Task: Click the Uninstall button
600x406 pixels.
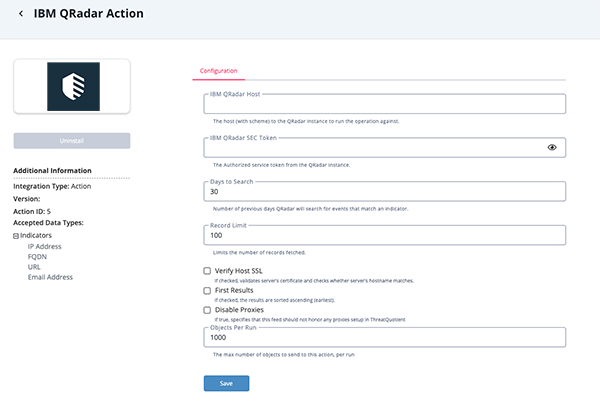Action: click(x=72, y=141)
